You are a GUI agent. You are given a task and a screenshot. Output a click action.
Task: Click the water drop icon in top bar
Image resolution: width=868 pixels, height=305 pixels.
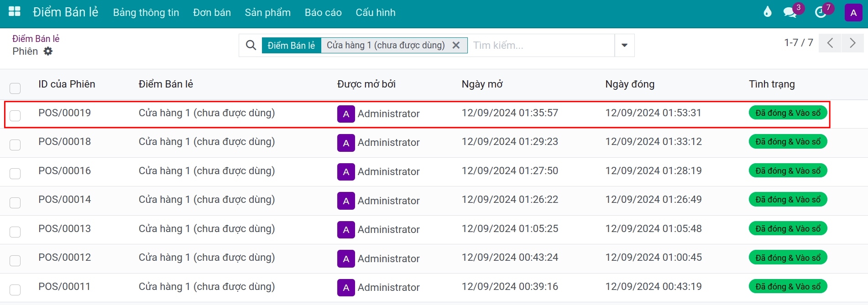767,12
